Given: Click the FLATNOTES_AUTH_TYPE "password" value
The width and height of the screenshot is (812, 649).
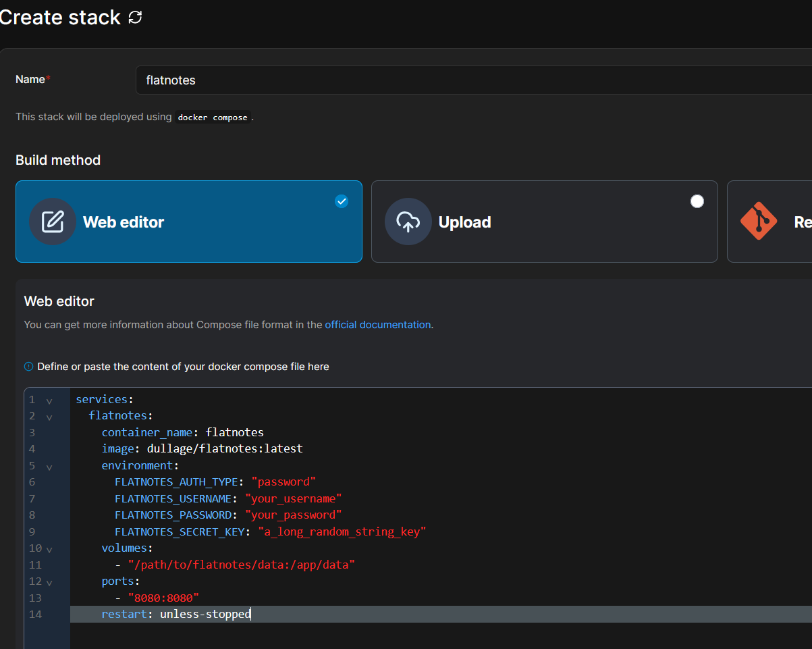Looking at the screenshot, I should [283, 482].
